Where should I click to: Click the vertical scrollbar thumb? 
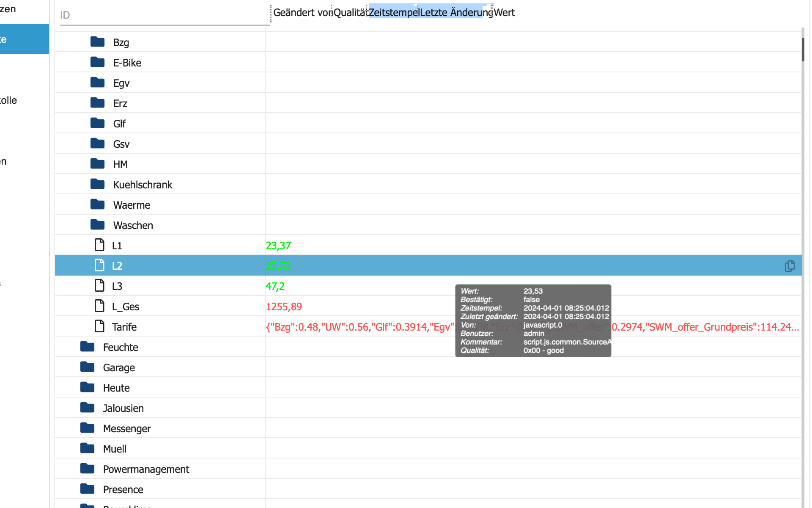(803, 49)
